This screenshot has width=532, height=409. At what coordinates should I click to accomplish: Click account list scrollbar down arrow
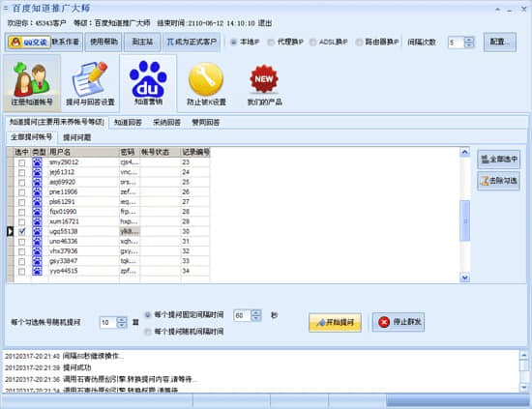[465, 278]
